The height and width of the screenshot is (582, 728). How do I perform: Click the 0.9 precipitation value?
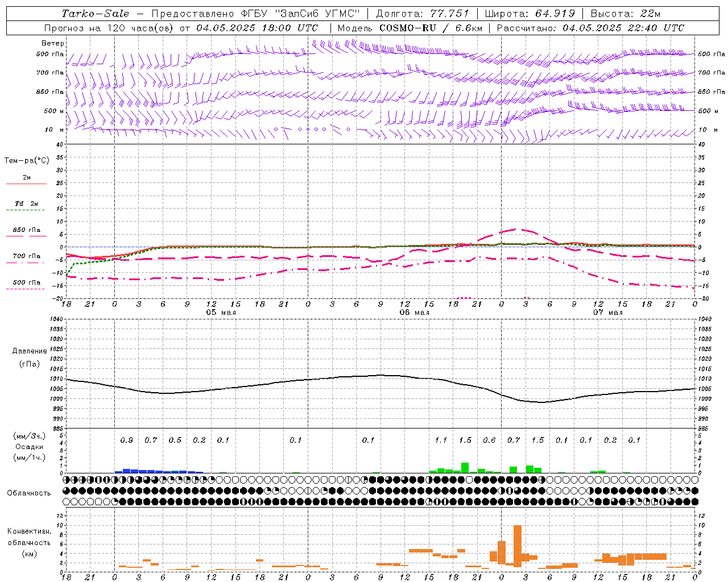click(x=127, y=440)
